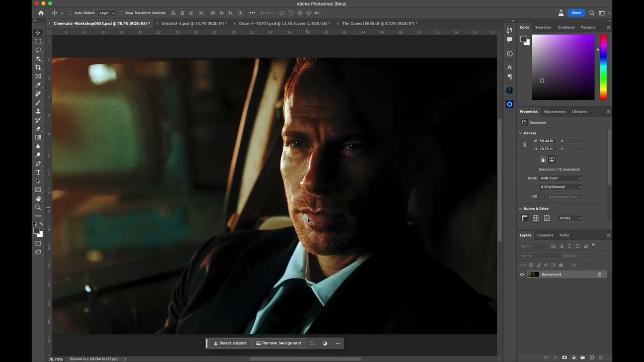Switch to the Swatches tab
The image size is (644, 362).
pyautogui.click(x=543, y=27)
